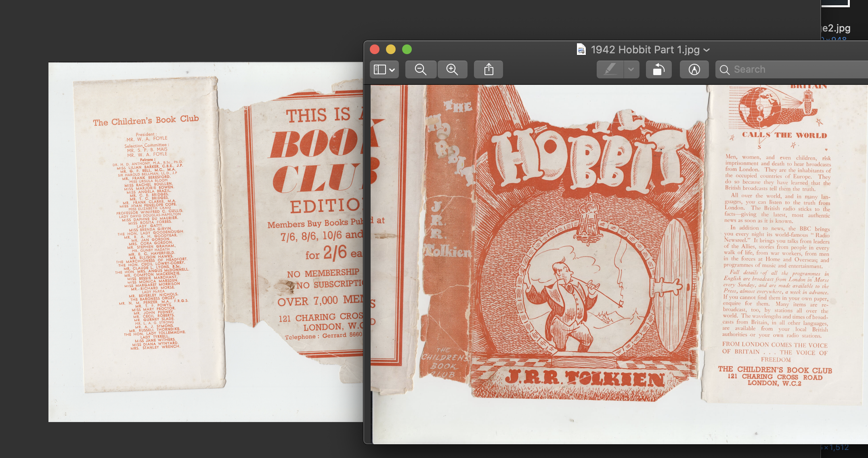Viewport: 868px width, 458px height.
Task: Open the title dropdown for 1942 Hobbit Part 1.jpg
Action: coord(707,50)
